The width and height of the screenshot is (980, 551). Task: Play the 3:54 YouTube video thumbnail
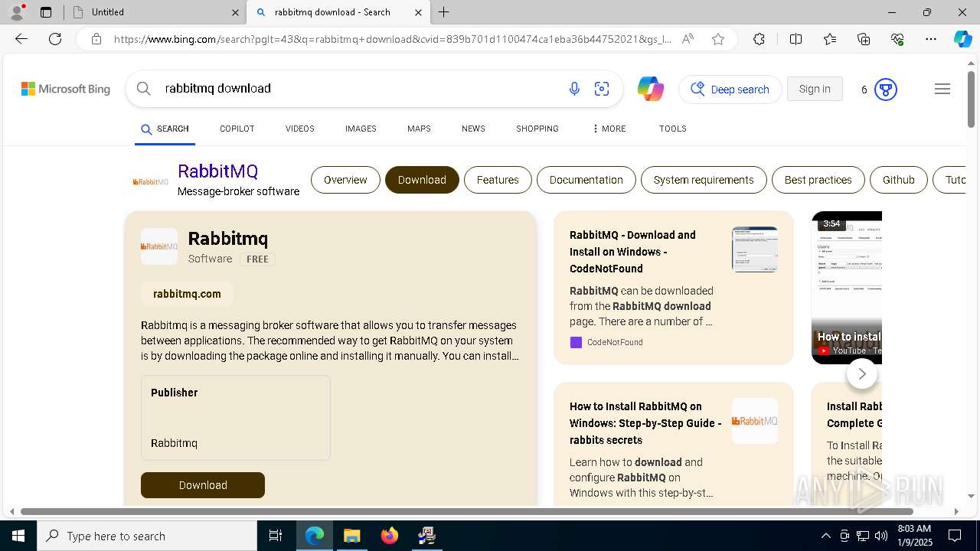(847, 288)
